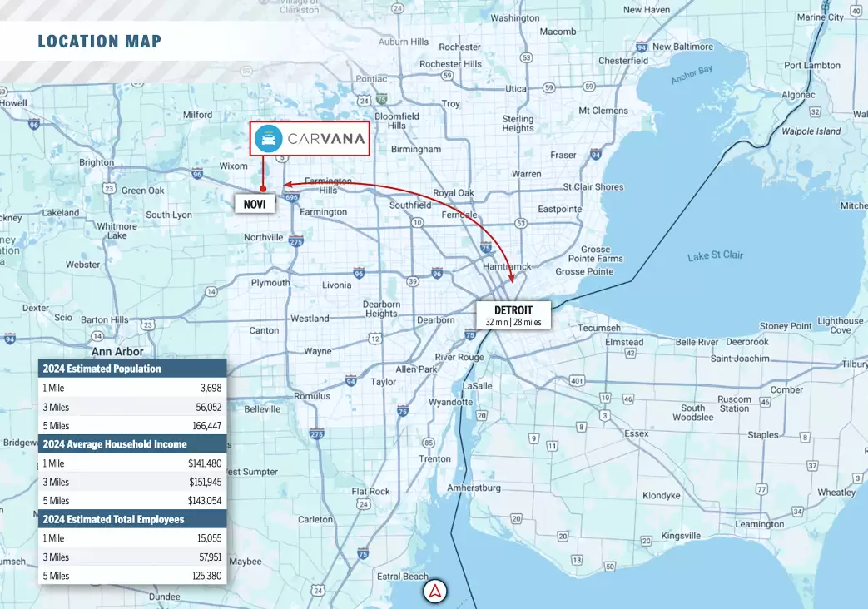Click the Estral Beach map label
The width and height of the screenshot is (868, 609).
403,577
